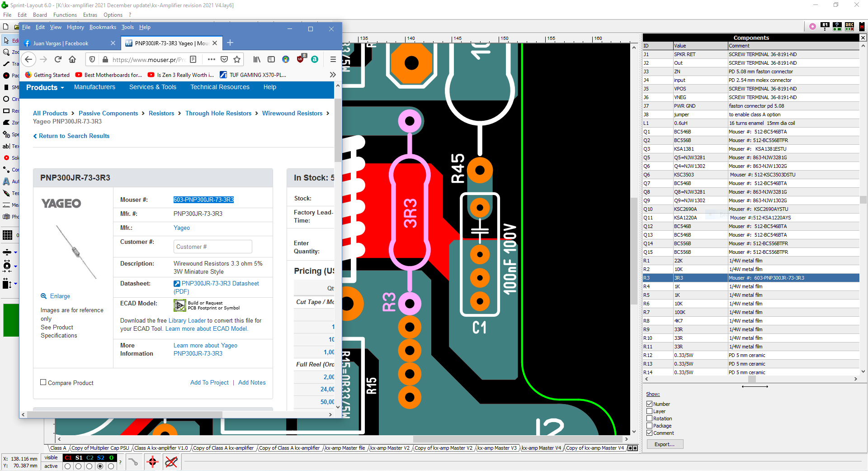Select the Measure ruler tool
Viewport: 868px width, 471px height.
click(x=10, y=205)
